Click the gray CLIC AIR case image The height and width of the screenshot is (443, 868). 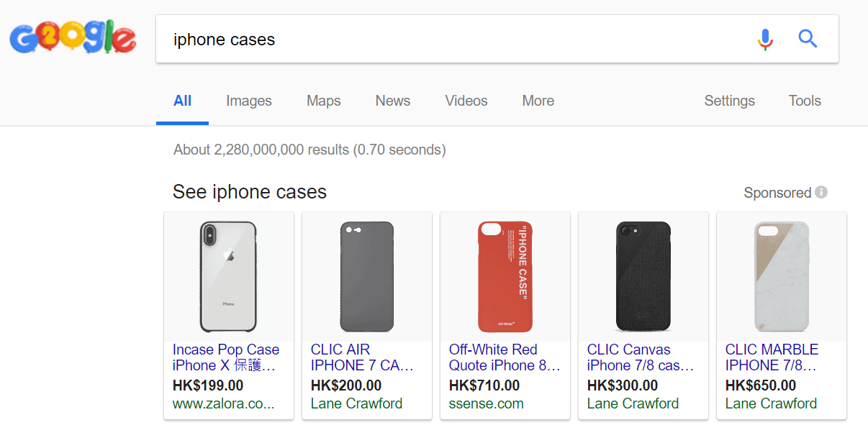366,276
